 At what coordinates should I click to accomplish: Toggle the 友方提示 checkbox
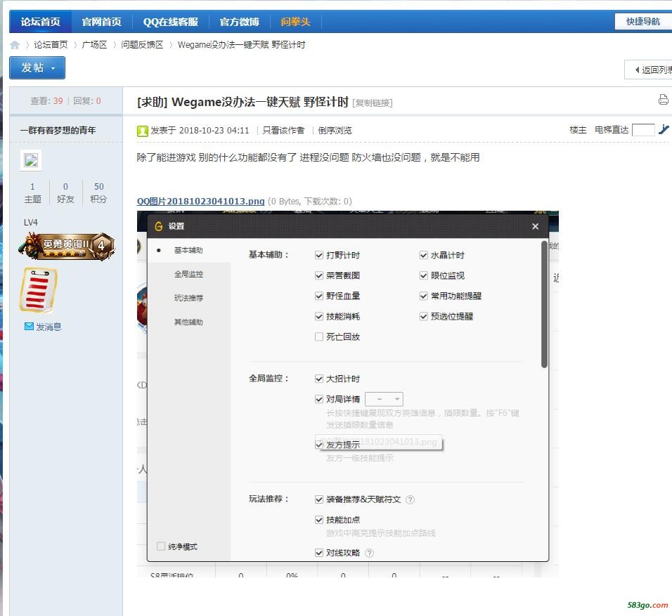coord(319,445)
